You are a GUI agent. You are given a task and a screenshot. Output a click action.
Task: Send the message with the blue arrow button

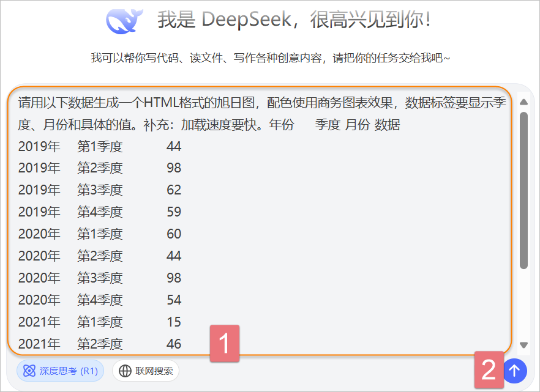tap(515, 371)
